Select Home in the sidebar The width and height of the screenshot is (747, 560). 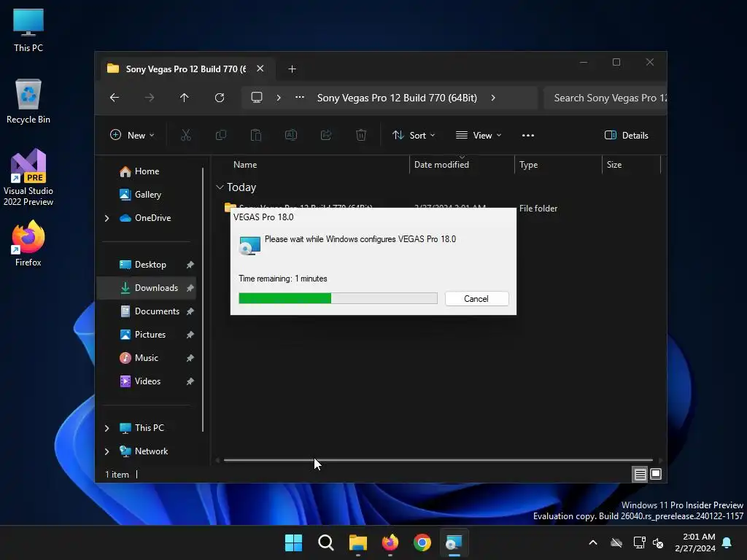click(x=147, y=171)
